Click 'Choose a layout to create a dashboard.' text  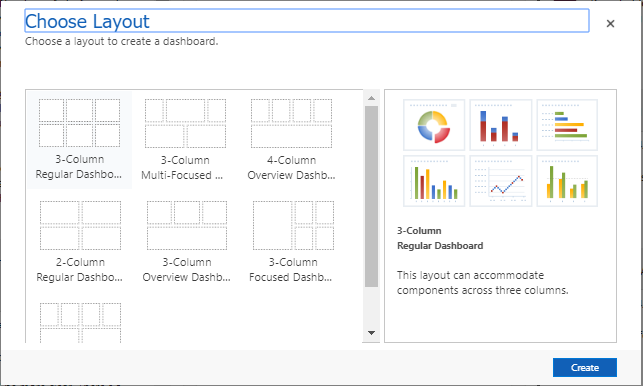(x=121, y=41)
